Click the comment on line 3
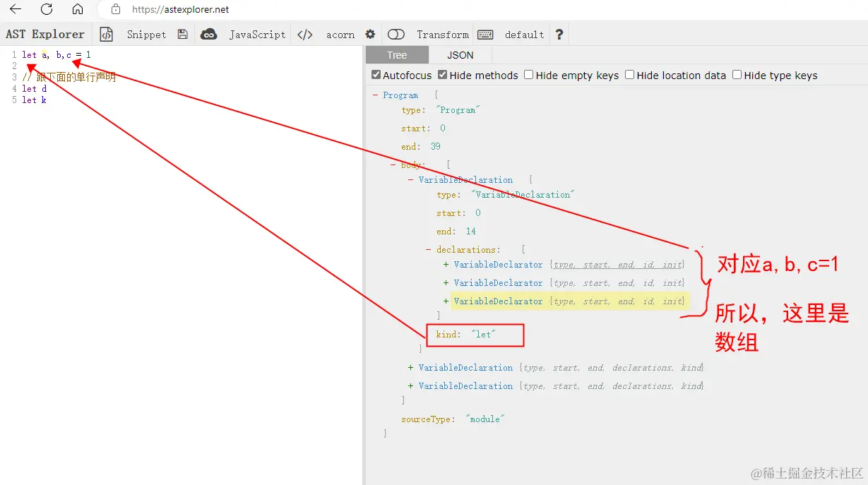This screenshot has height=485, width=868. coord(69,78)
